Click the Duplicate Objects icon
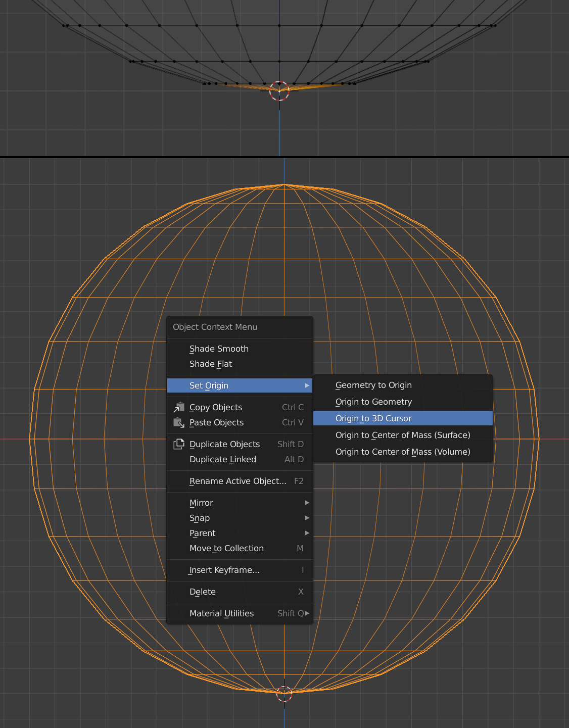This screenshot has height=728, width=569. click(179, 444)
